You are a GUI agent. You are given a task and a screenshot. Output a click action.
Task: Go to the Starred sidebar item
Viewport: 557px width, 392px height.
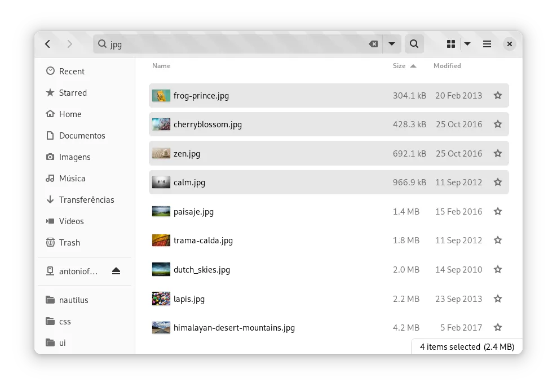pos(73,92)
